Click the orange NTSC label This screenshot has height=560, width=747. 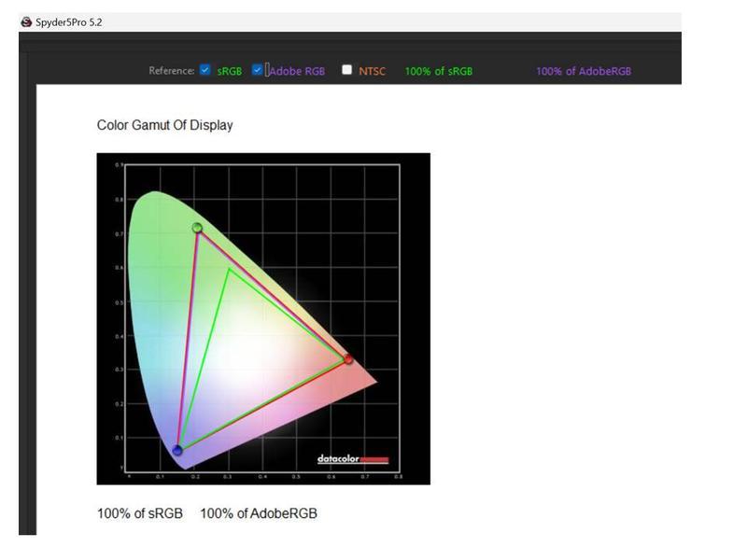click(x=372, y=71)
